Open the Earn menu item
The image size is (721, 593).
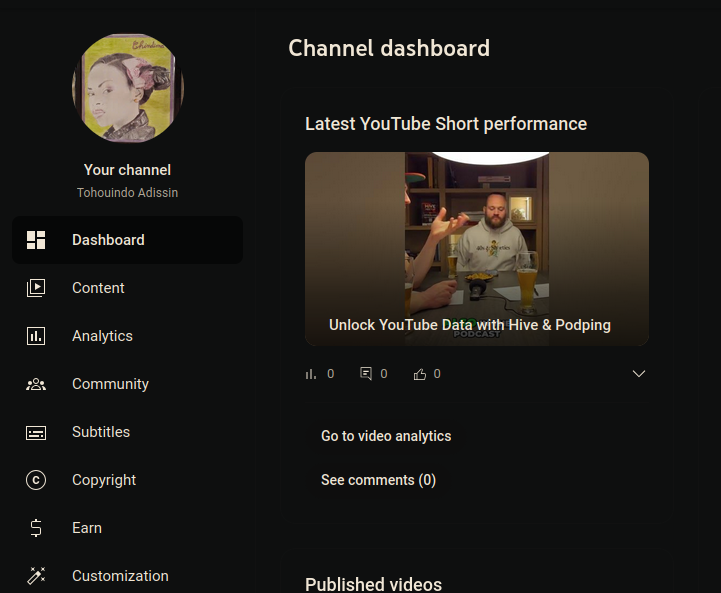pyautogui.click(x=127, y=528)
